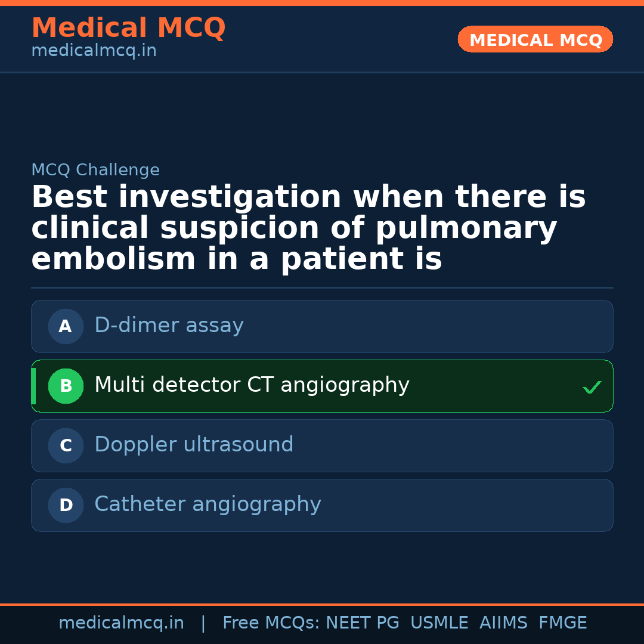
Task: Click the FMGE label in the footer
Action: click(x=562, y=623)
